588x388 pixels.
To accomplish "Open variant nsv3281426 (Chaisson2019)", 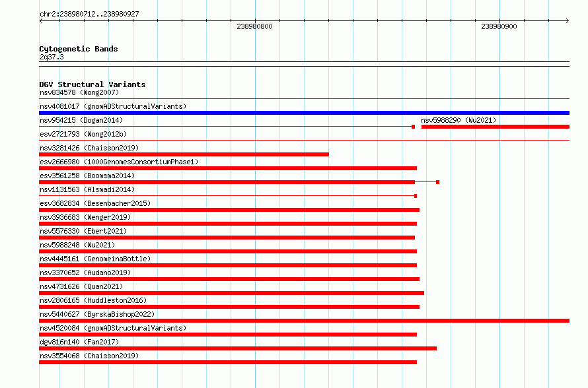I will click(89, 148).
